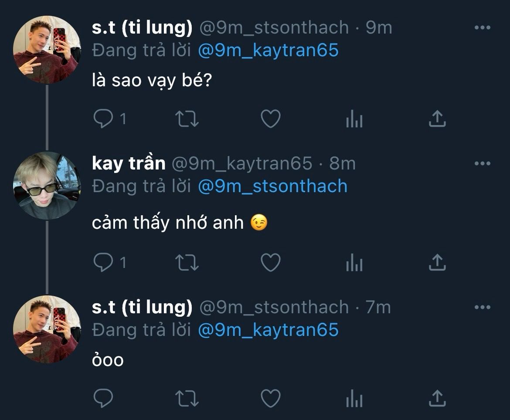Like kay trần's "cảm thấy nhớ anh" tweet
Viewport: 510px width, 420px height.
[x=270, y=262]
